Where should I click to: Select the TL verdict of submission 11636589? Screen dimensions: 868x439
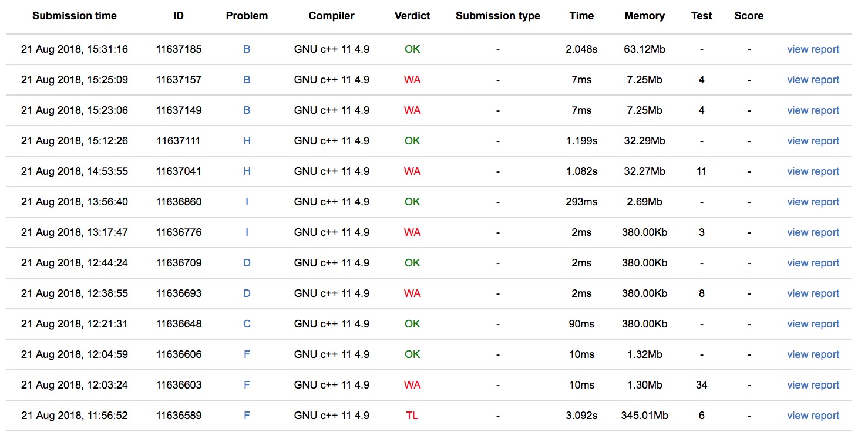coord(412,416)
